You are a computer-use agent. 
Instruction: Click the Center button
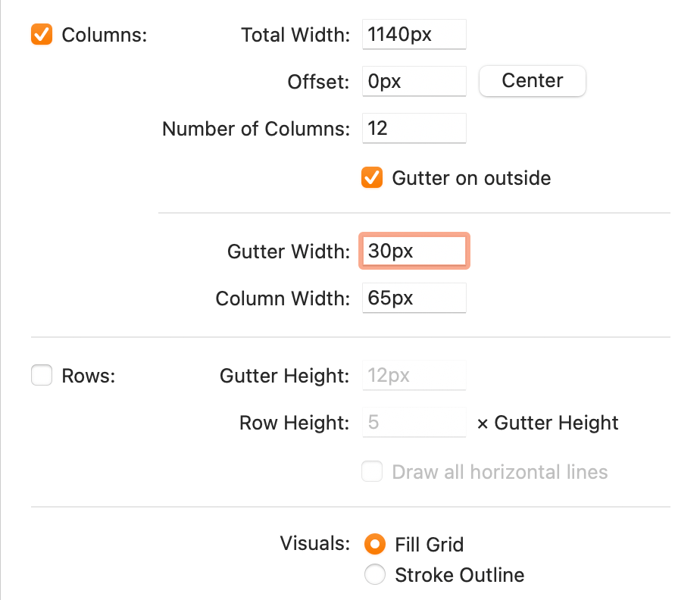click(x=532, y=80)
